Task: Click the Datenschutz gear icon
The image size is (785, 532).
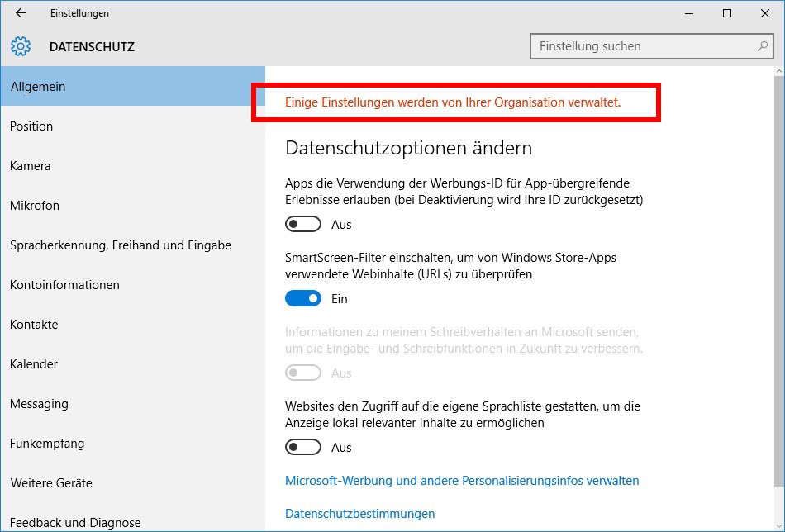Action: pos(21,46)
